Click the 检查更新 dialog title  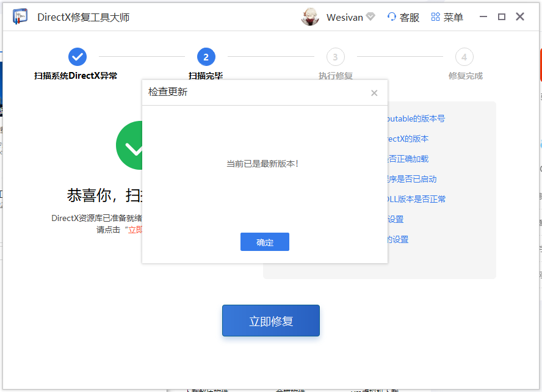168,92
